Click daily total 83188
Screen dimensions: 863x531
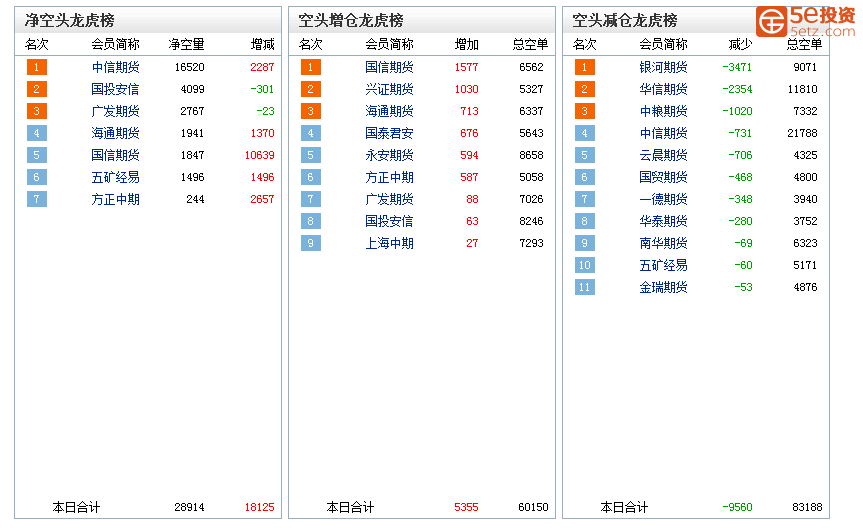coord(807,507)
